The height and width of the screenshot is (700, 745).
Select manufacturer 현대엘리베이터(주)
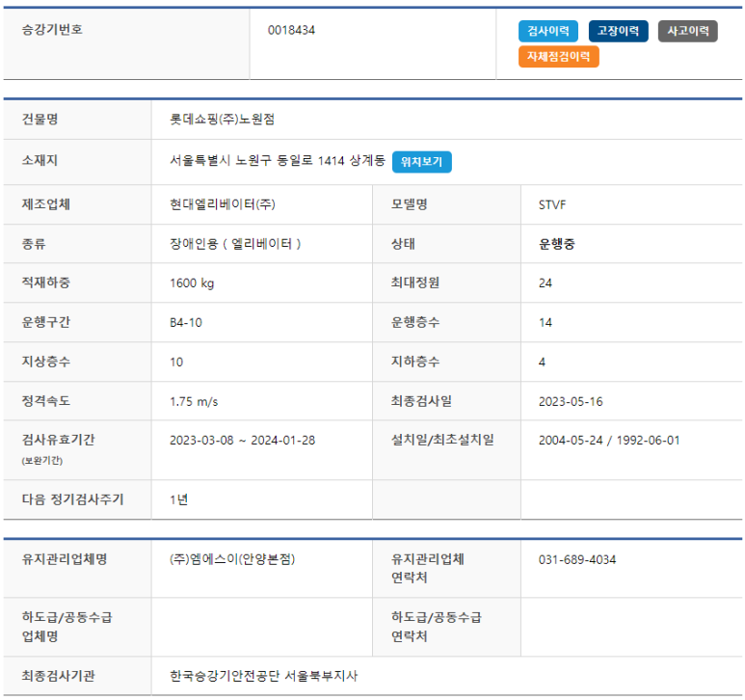[223, 204]
